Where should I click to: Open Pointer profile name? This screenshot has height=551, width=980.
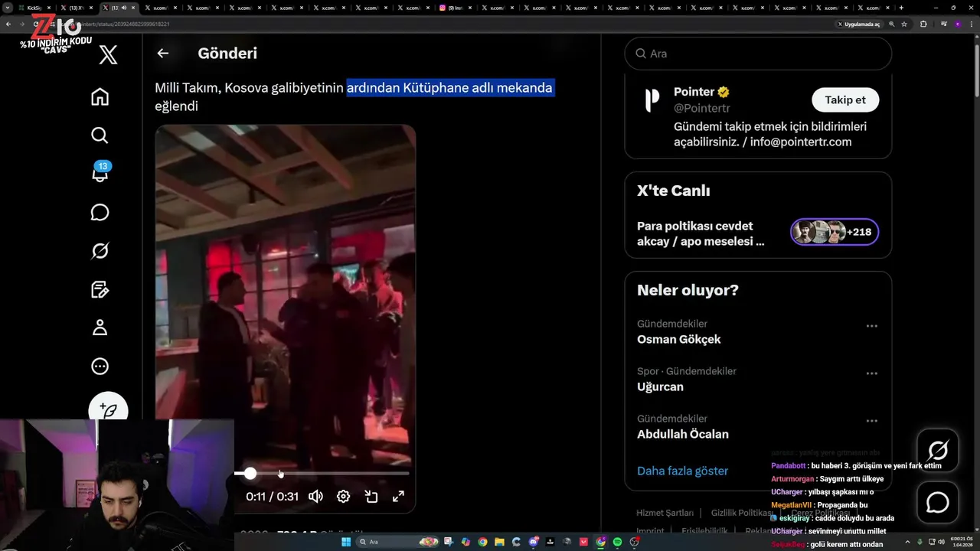pos(694,92)
